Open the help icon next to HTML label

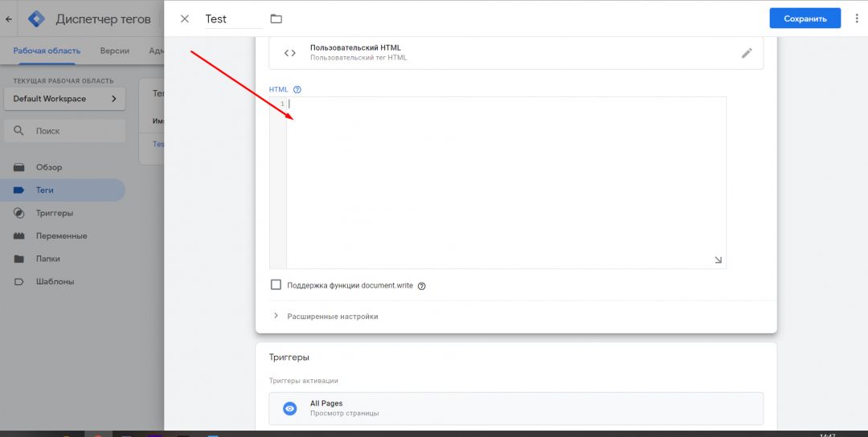297,90
